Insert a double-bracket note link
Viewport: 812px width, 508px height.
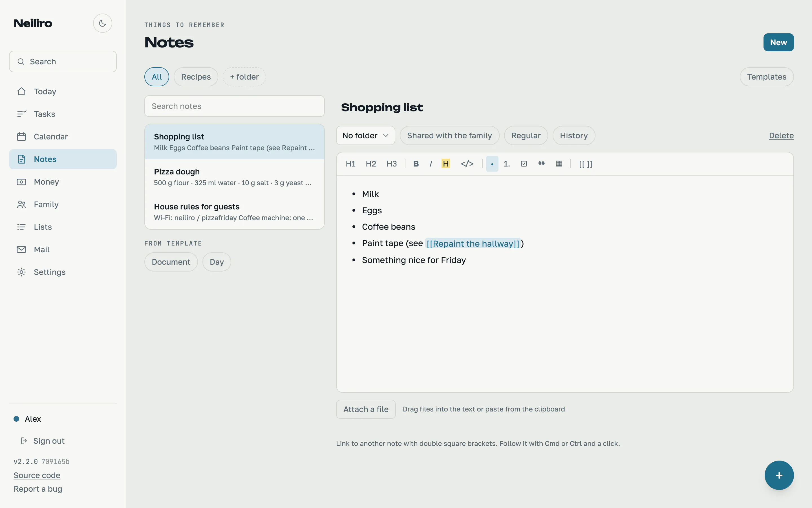(586, 164)
